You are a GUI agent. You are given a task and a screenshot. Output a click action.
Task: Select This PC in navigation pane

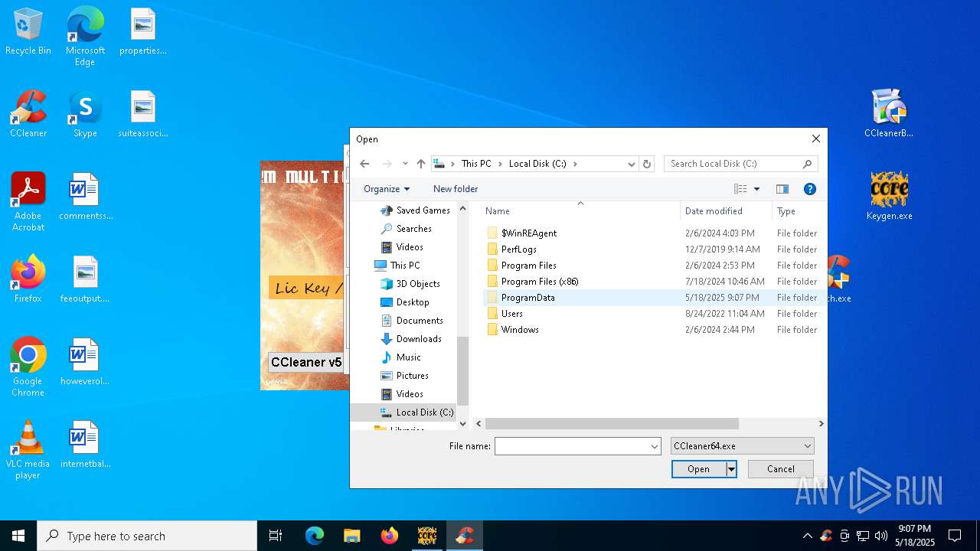404,266
